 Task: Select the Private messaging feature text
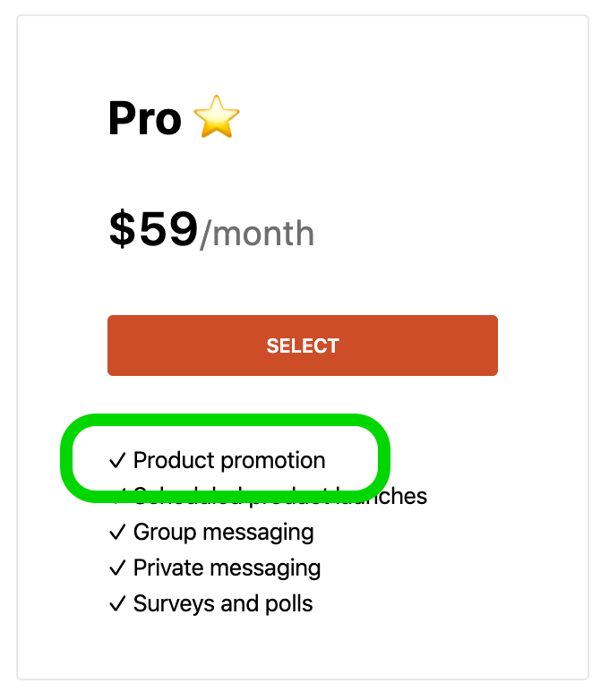pos(227,568)
